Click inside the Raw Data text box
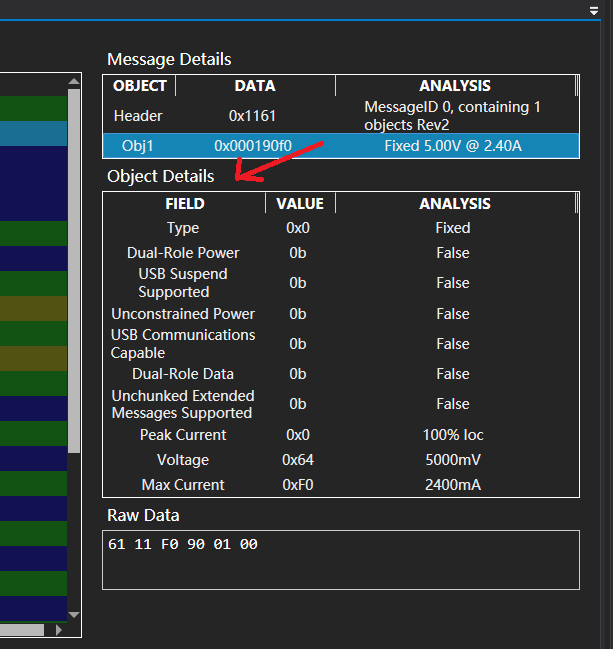Viewport: 613px width, 649px height. [x=341, y=560]
